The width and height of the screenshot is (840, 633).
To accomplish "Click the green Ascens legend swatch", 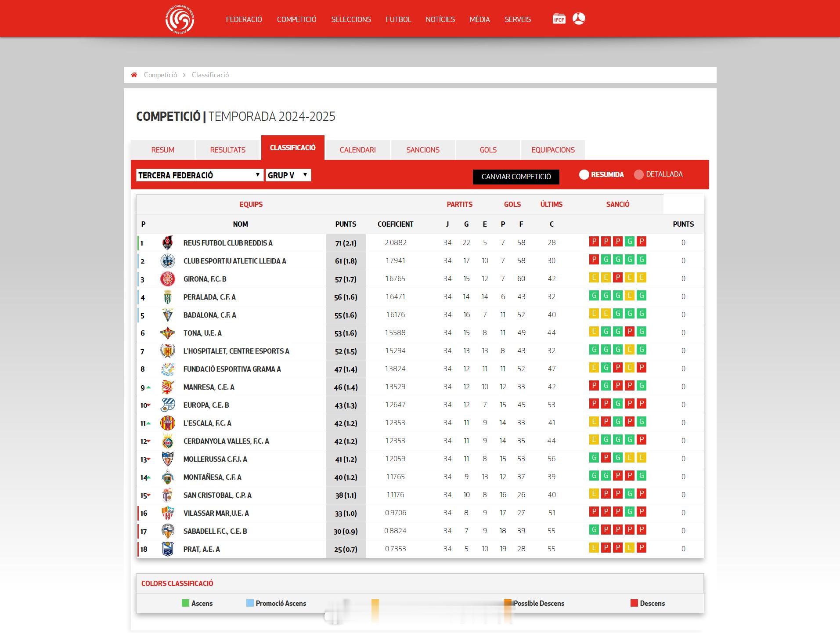I will [185, 603].
